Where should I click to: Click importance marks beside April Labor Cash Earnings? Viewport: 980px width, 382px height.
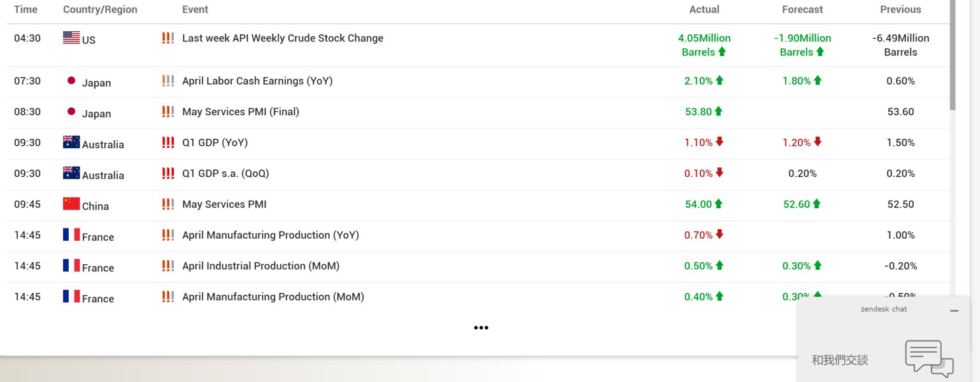tap(168, 81)
